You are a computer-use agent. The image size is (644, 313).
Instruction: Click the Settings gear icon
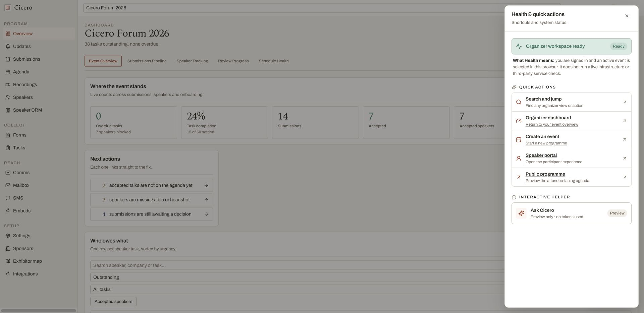click(8, 236)
